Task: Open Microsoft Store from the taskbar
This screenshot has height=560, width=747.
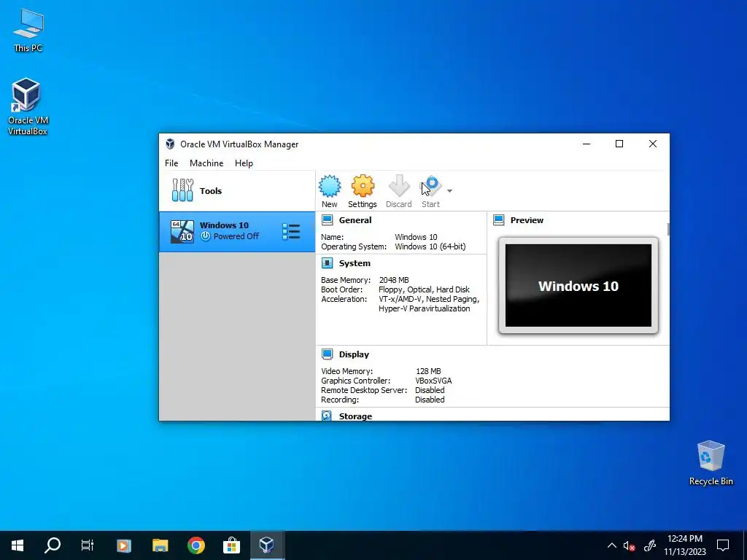Action: (x=231, y=545)
